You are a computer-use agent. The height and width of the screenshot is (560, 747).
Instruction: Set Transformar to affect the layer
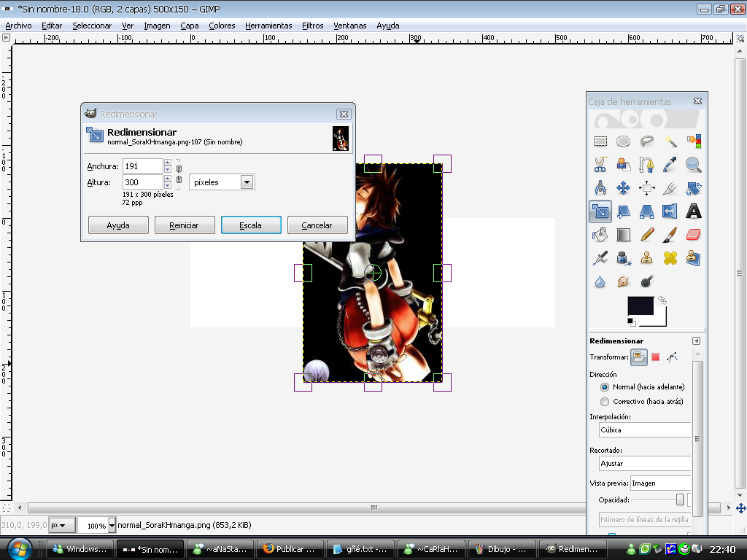(x=639, y=357)
